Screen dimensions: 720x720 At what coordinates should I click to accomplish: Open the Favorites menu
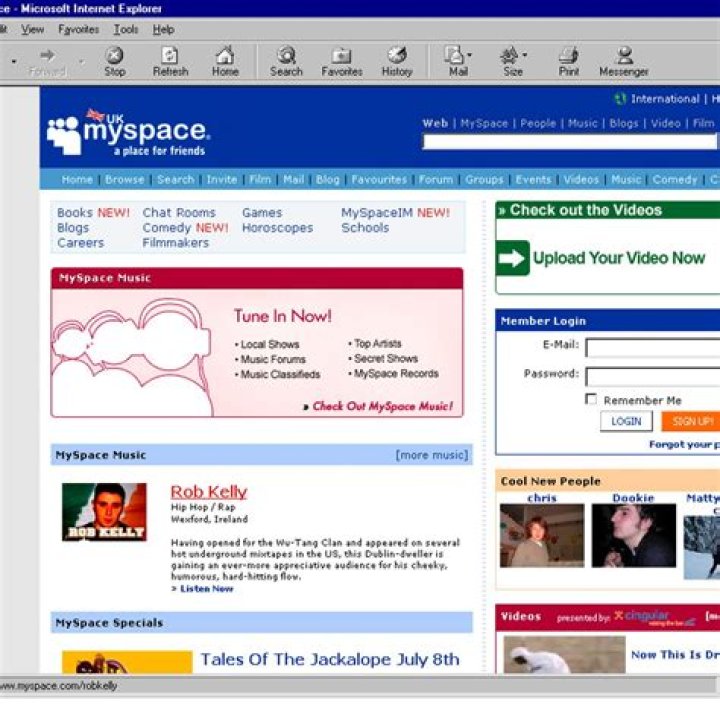[x=79, y=29]
